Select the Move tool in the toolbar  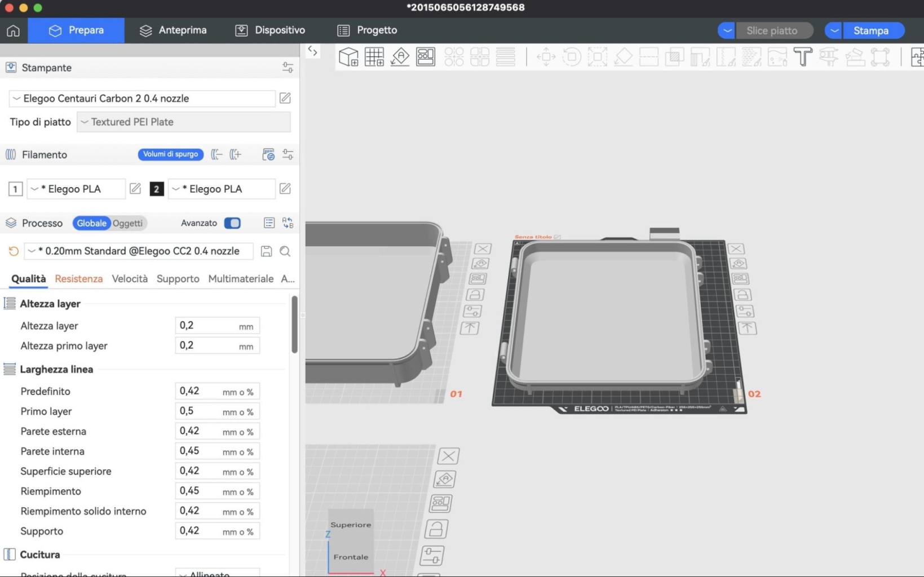click(545, 56)
